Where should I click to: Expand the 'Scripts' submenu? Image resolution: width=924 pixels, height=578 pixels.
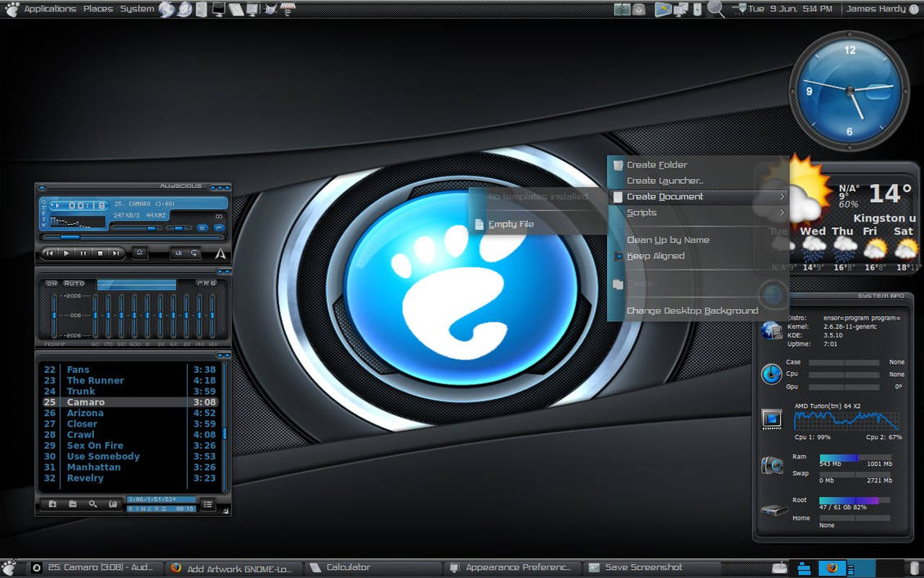pos(699,213)
